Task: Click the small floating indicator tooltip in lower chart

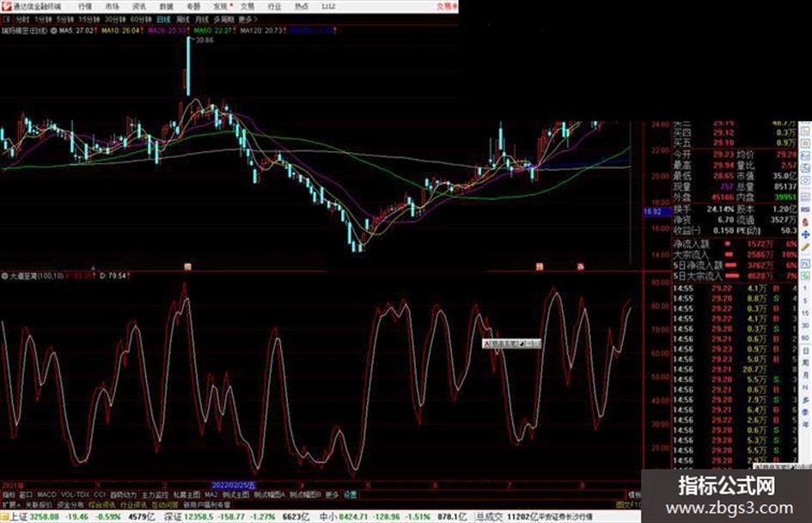Action: pyautogui.click(x=511, y=344)
